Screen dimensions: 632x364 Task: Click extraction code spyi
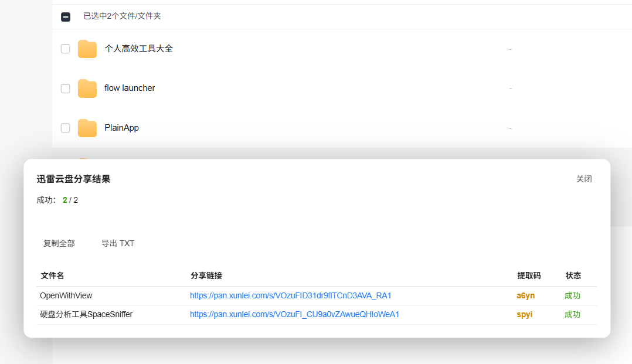click(x=524, y=314)
